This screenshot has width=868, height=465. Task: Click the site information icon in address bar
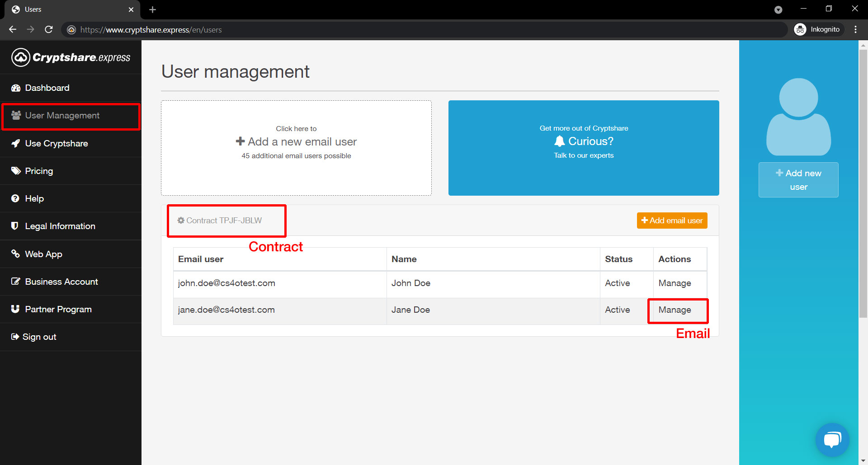(x=71, y=30)
